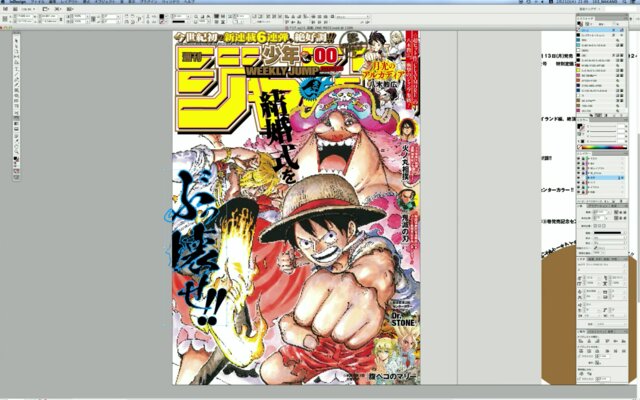640x400 pixels.
Task: Hide the third layer using its eye icon
Action: (578, 168)
